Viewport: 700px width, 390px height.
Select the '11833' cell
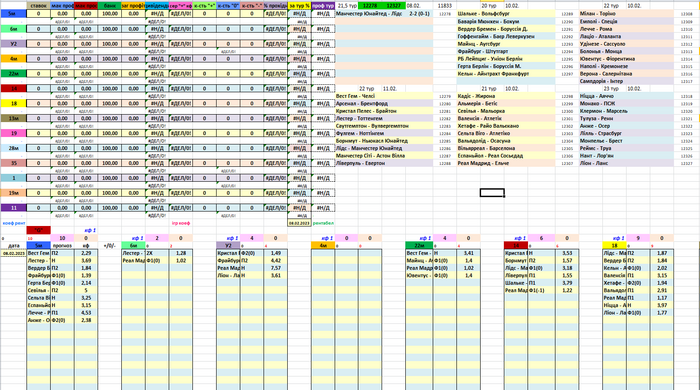[x=445, y=6]
